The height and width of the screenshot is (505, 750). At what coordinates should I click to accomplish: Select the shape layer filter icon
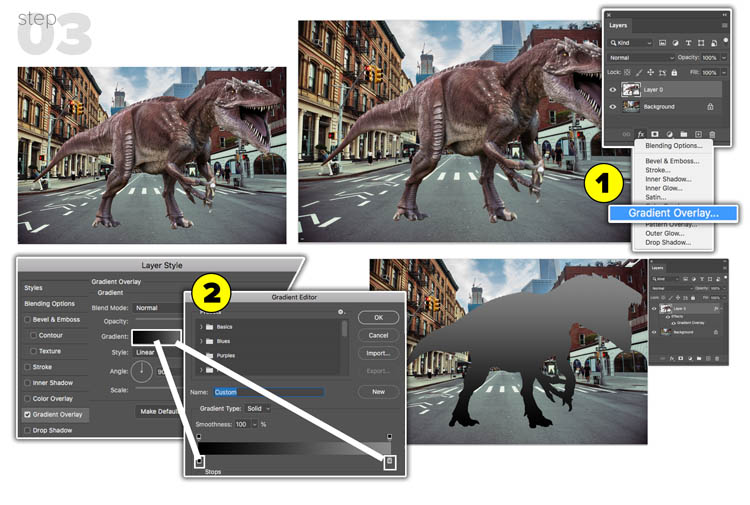click(x=701, y=43)
